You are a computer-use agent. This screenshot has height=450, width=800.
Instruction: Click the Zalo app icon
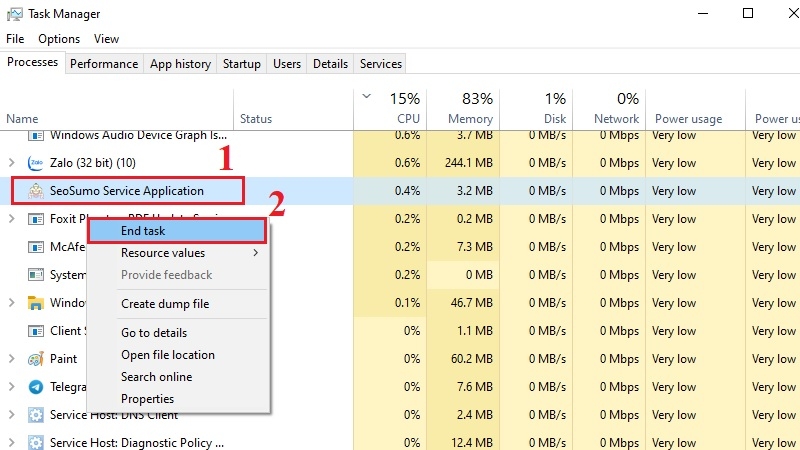tap(35, 163)
